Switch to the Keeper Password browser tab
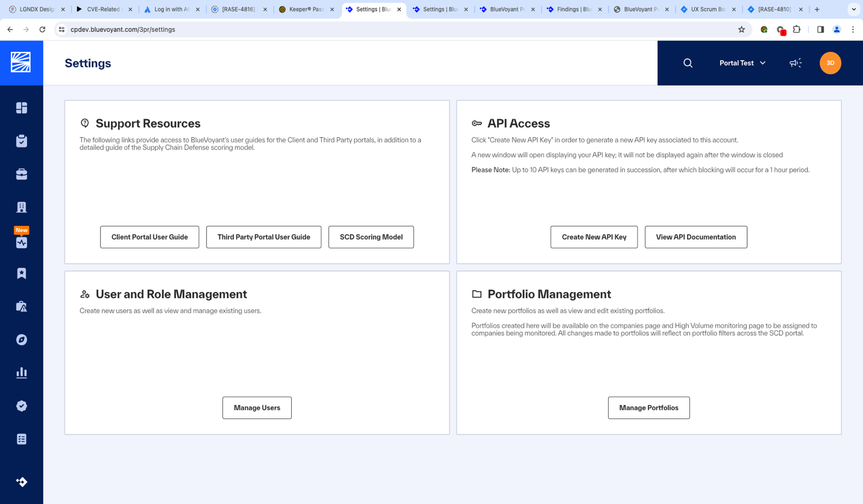The image size is (863, 504). (x=306, y=10)
